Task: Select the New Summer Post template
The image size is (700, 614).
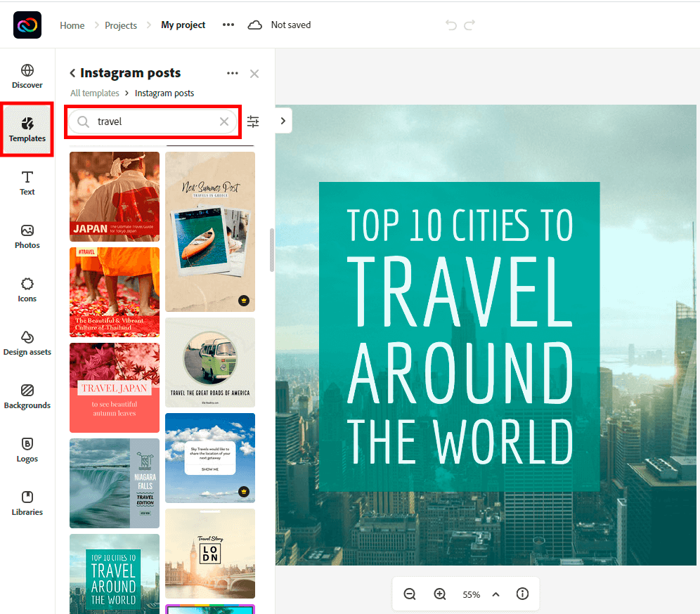Action: click(x=210, y=232)
